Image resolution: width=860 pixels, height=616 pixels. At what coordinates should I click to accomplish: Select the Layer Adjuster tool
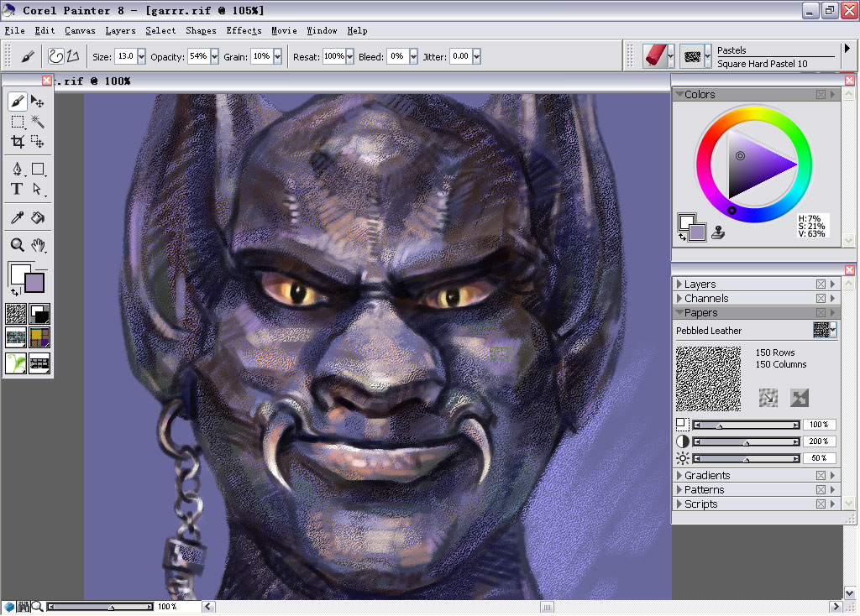tap(37, 102)
